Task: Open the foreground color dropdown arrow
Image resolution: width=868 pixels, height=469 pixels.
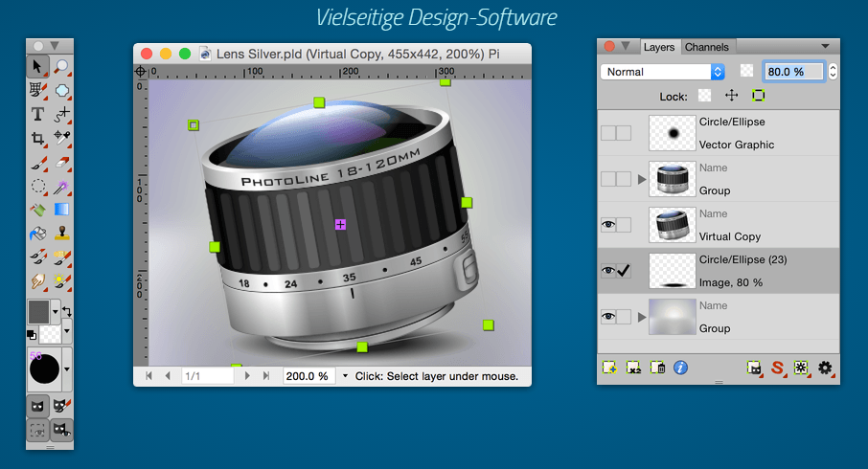Action: [x=56, y=311]
